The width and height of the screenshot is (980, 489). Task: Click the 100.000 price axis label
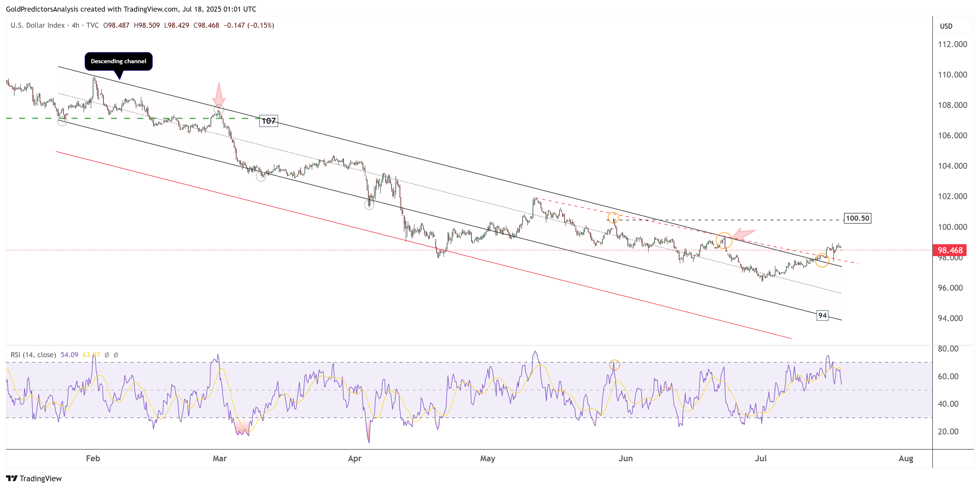coord(952,228)
